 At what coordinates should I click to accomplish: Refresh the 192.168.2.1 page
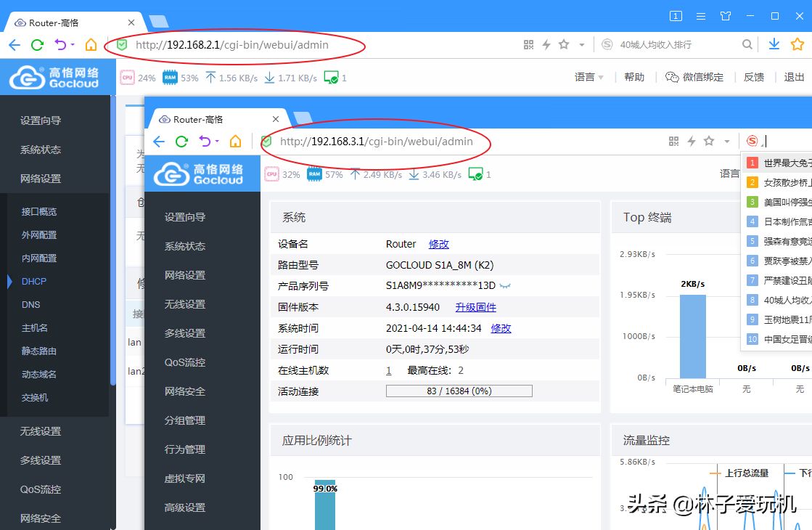tap(37, 45)
